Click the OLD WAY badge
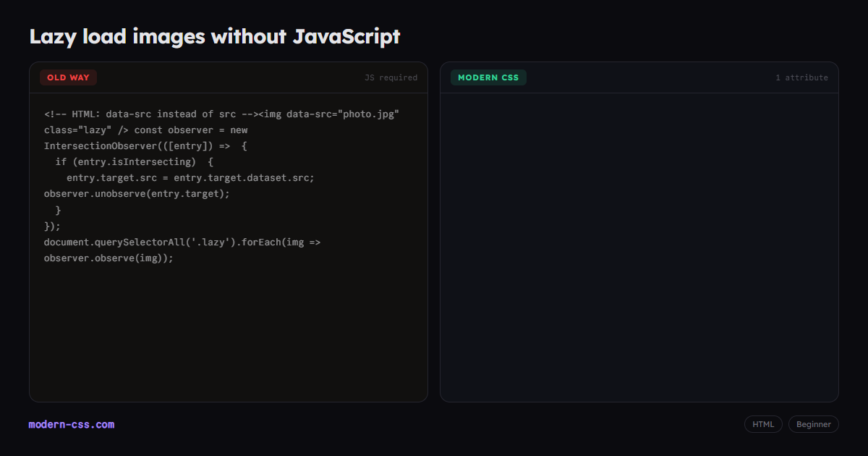Screen dimensions: 868x456 click(x=68, y=77)
